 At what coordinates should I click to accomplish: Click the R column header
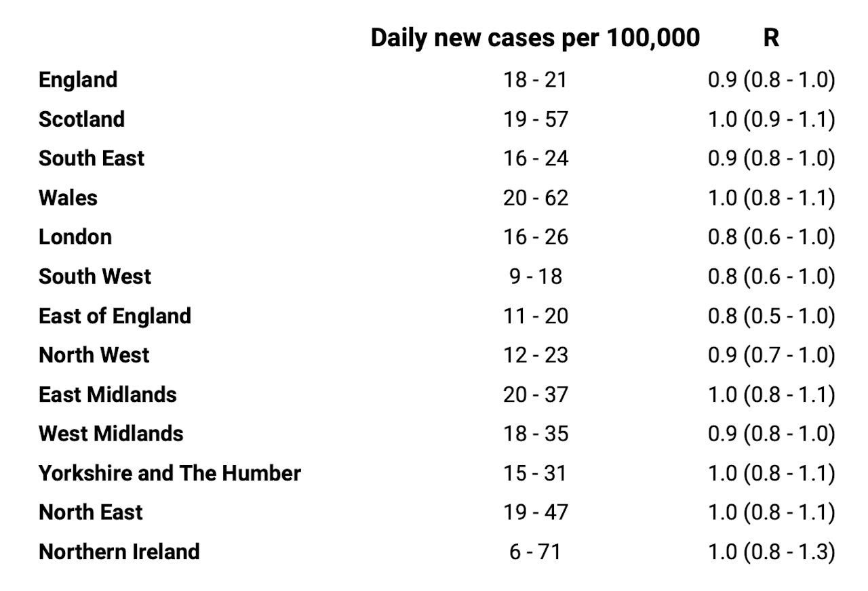(771, 39)
